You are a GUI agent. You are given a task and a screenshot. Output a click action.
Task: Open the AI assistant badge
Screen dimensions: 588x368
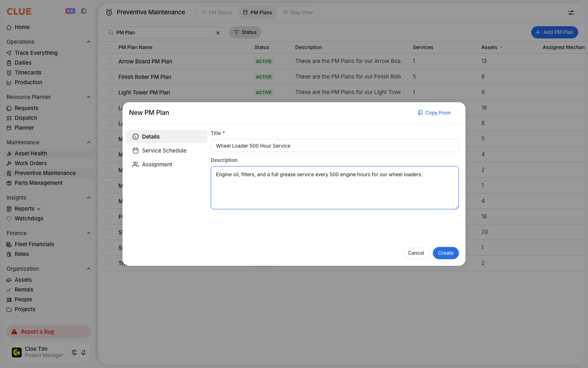[x=70, y=11]
